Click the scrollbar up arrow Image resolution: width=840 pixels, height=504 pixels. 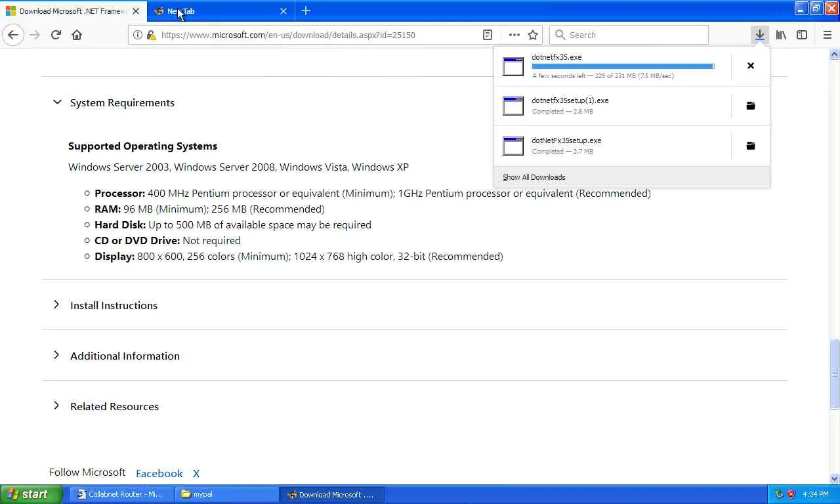tap(835, 53)
